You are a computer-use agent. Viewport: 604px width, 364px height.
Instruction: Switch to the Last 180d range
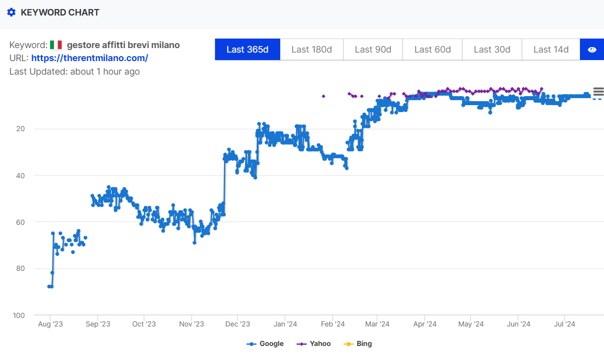(312, 50)
